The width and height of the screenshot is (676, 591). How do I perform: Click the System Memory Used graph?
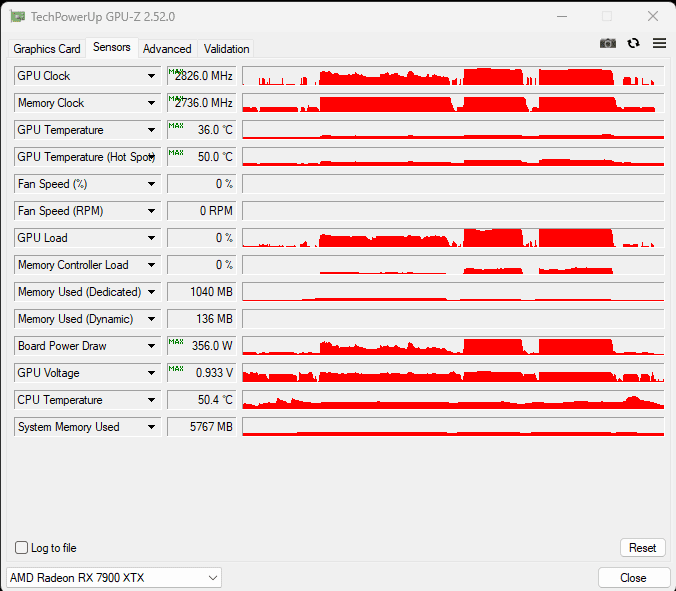pyautogui.click(x=453, y=427)
